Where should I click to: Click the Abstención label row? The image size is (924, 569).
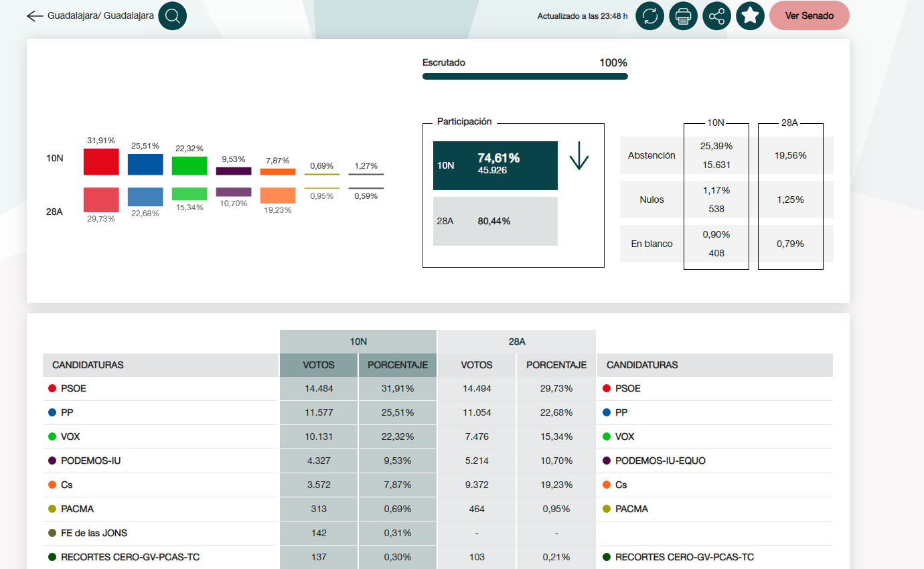651,155
